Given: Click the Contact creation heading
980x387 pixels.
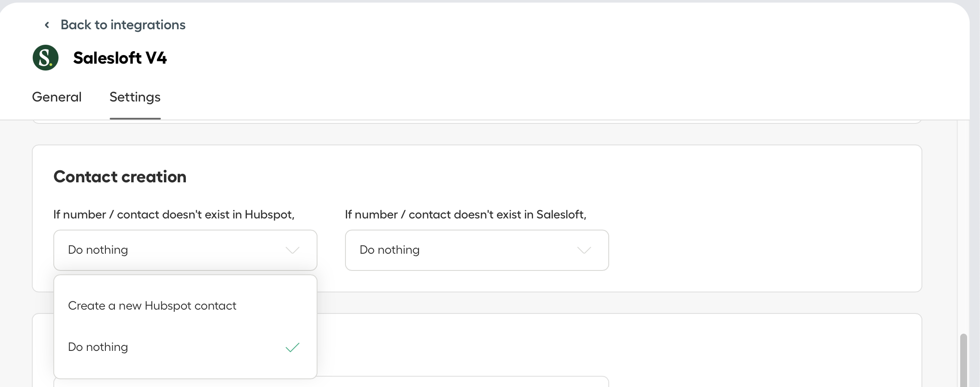Looking at the screenshot, I should point(120,177).
